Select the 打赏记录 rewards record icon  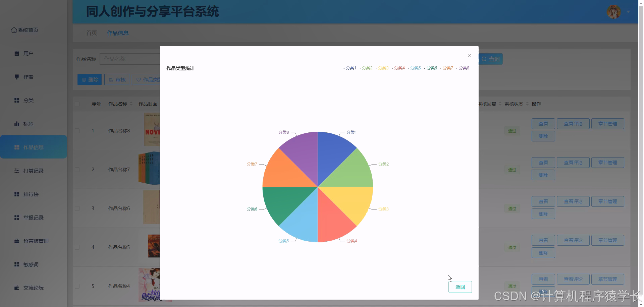[x=17, y=171]
